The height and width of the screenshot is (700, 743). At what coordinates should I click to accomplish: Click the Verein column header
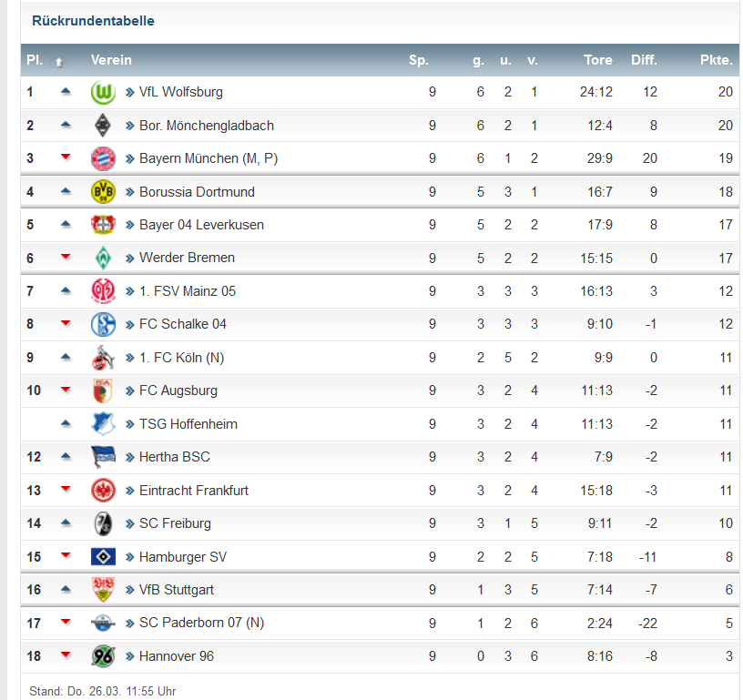pos(111,60)
